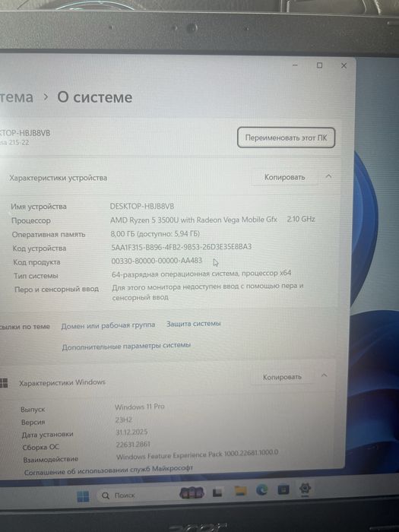Open Task View from the taskbar

tap(217, 492)
